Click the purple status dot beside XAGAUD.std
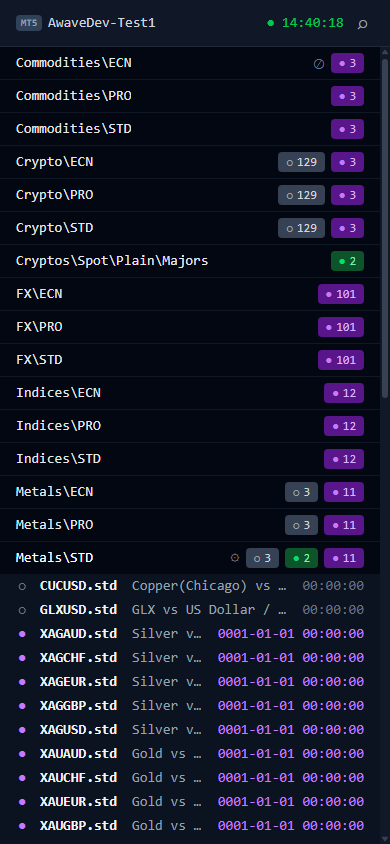Screen dimensions: 390x844 [22, 634]
